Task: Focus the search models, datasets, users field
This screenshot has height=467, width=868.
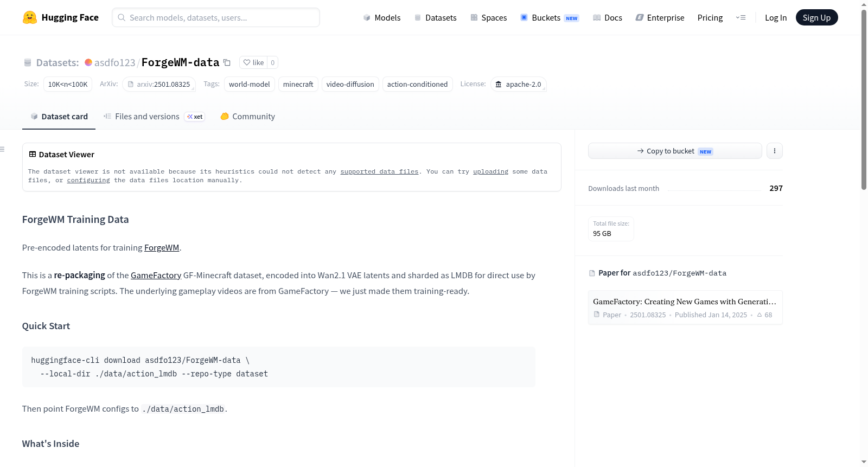Action: click(216, 17)
